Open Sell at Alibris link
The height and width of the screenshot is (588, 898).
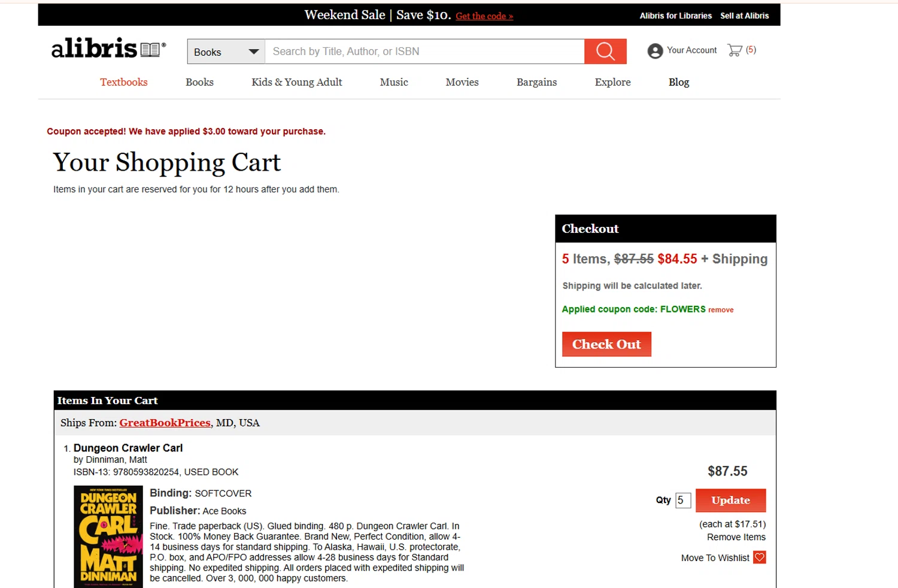pos(744,16)
